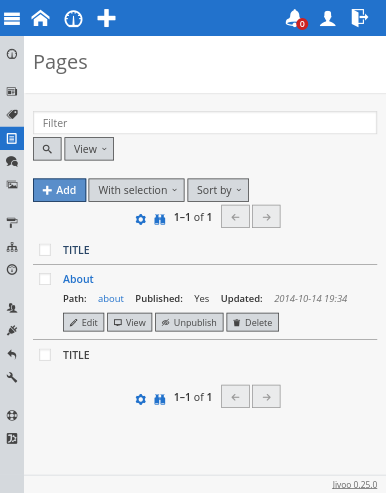Click the Add button
386x493 pixels.
[60, 190]
